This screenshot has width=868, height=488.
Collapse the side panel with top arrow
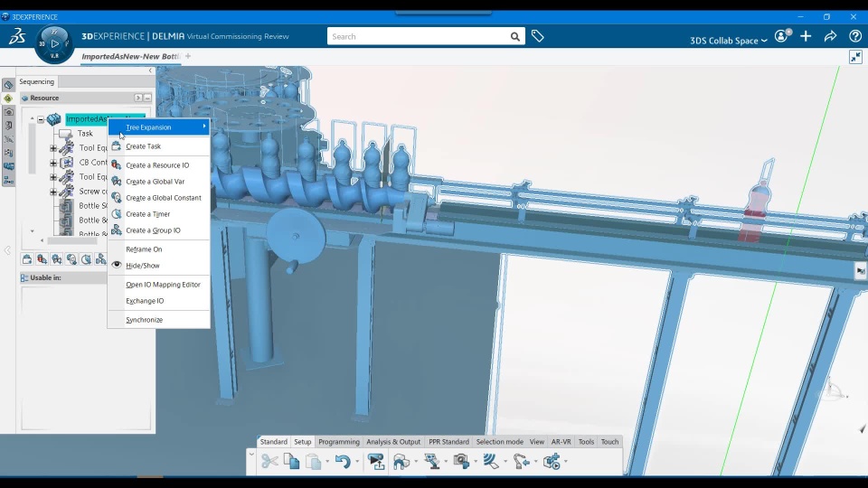(x=150, y=70)
